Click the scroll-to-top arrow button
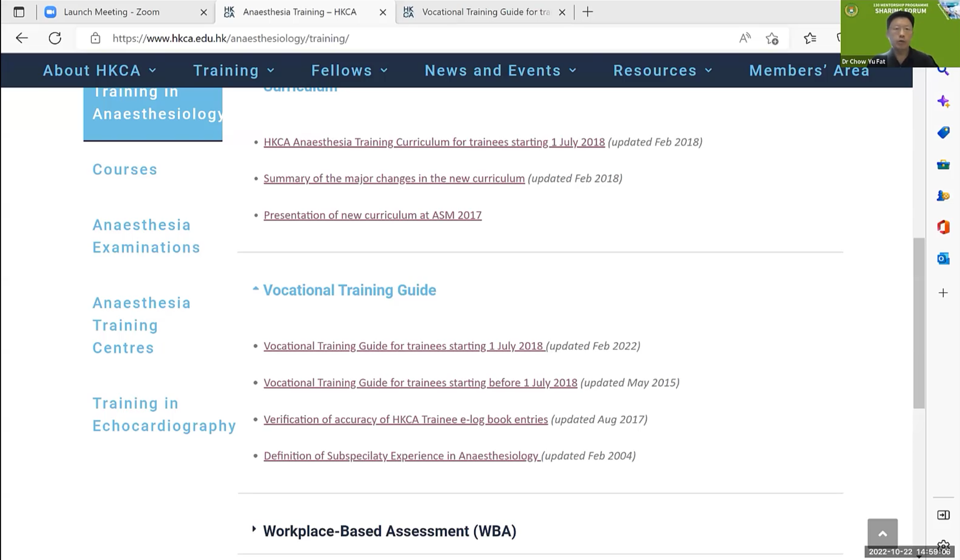Screen dimensions: 960x560 [882, 534]
